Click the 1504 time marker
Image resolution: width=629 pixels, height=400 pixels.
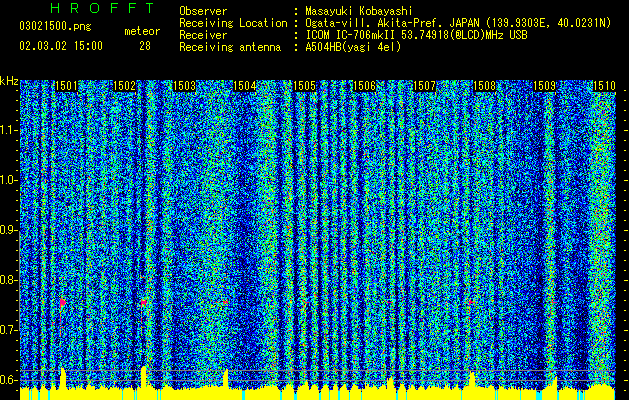(x=245, y=86)
